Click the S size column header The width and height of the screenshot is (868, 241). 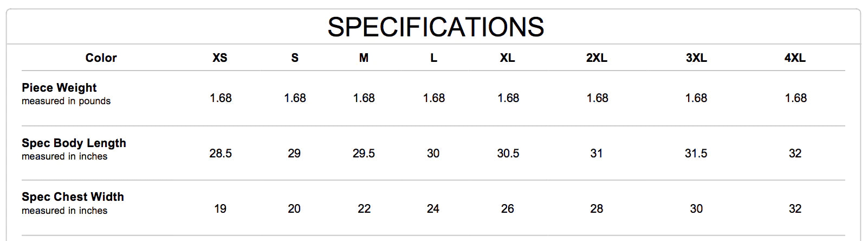coord(295,58)
